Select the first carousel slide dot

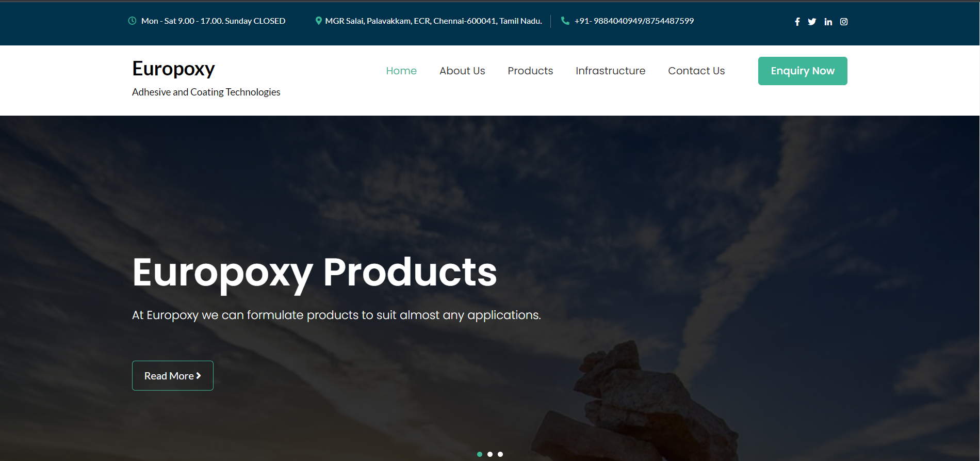coord(480,454)
